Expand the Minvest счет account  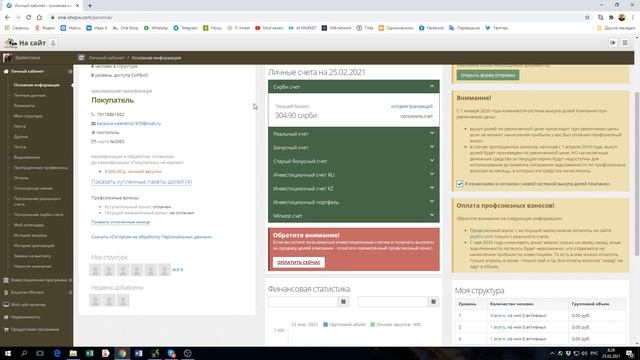pos(353,216)
